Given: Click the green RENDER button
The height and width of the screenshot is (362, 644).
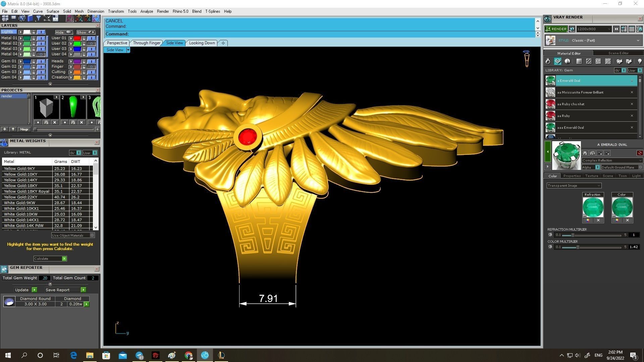Looking at the screenshot, I should [x=556, y=29].
